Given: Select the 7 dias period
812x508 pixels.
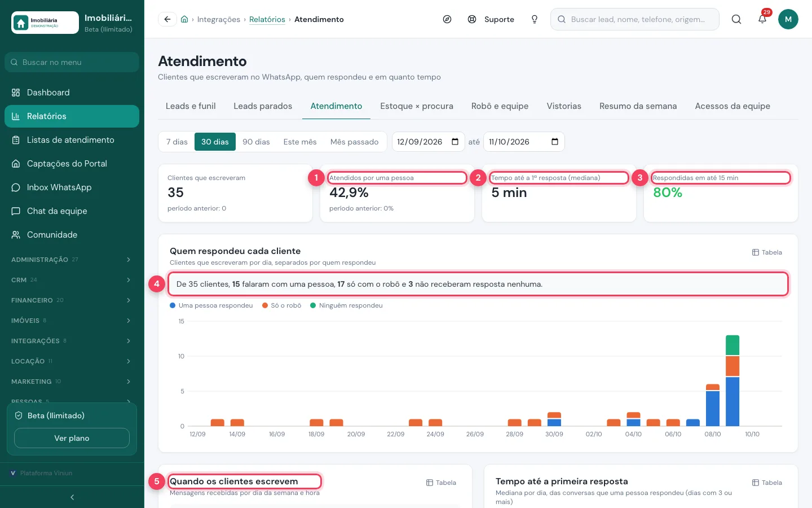Looking at the screenshot, I should pos(177,142).
